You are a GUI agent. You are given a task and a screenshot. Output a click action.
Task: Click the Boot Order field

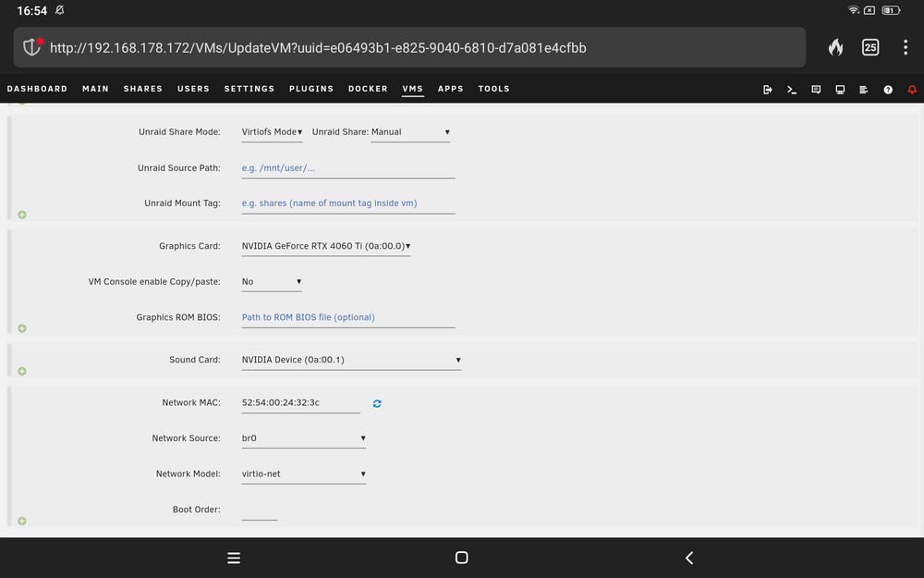260,510
